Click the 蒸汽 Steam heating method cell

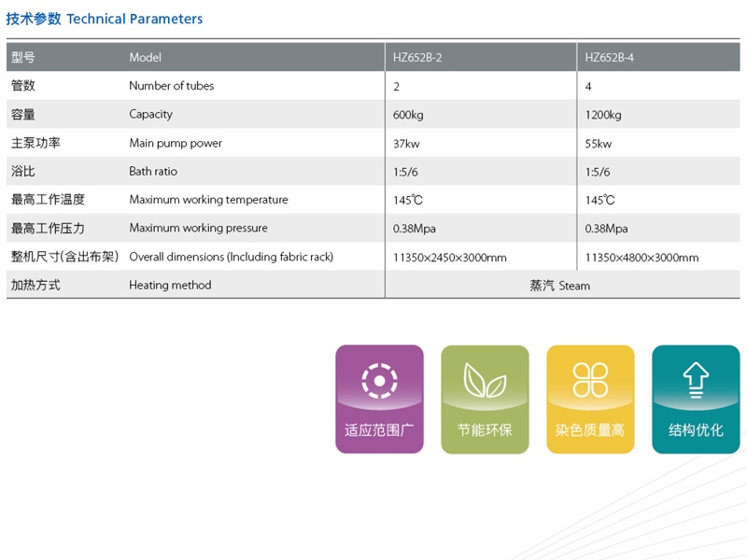click(x=559, y=286)
